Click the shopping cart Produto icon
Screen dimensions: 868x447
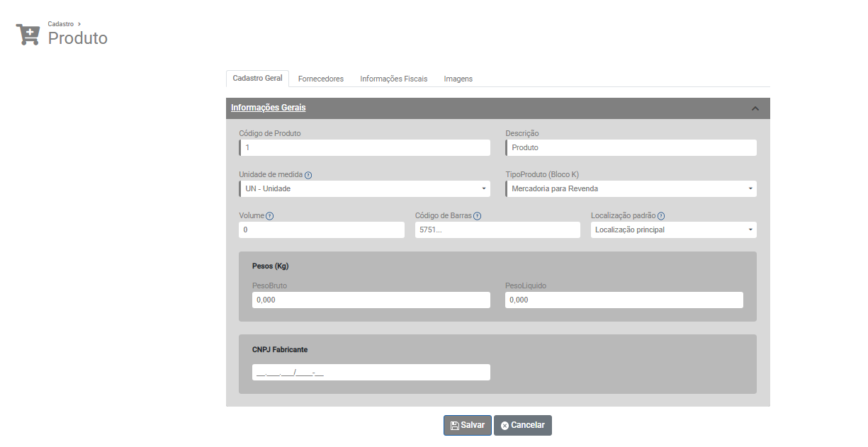click(x=28, y=35)
